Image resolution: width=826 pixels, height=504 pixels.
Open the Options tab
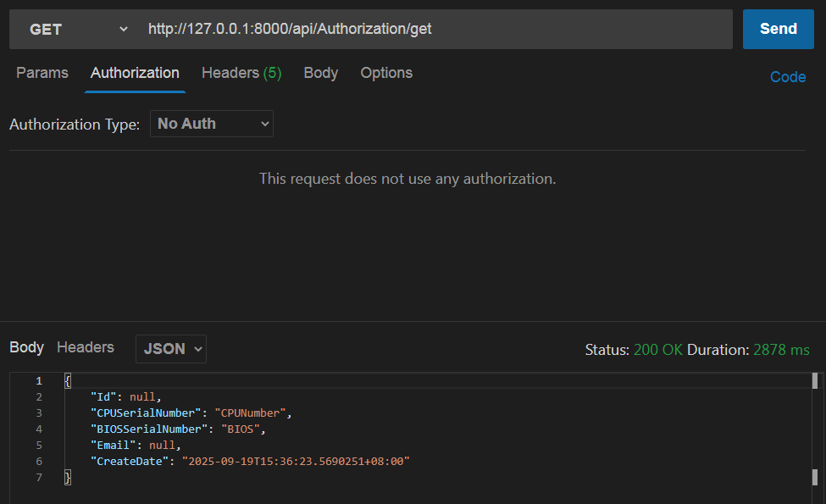385,73
